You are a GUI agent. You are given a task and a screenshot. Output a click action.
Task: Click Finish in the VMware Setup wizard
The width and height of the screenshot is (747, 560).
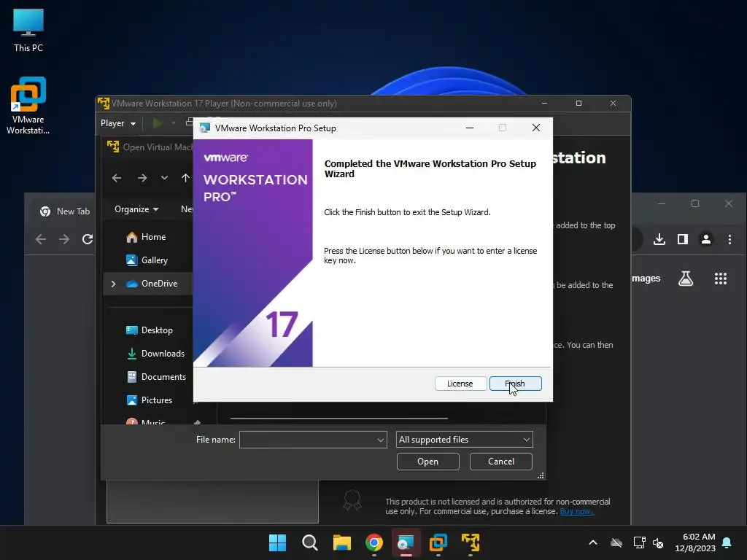tap(516, 384)
